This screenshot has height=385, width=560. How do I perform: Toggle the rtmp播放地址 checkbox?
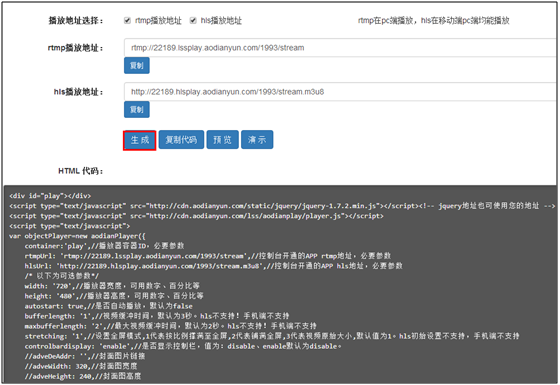(127, 20)
